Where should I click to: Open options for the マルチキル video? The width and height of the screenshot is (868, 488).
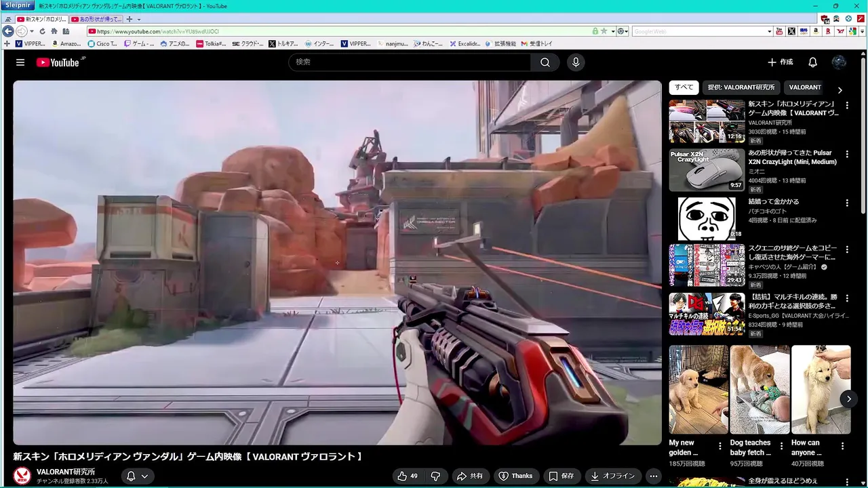pyautogui.click(x=847, y=298)
